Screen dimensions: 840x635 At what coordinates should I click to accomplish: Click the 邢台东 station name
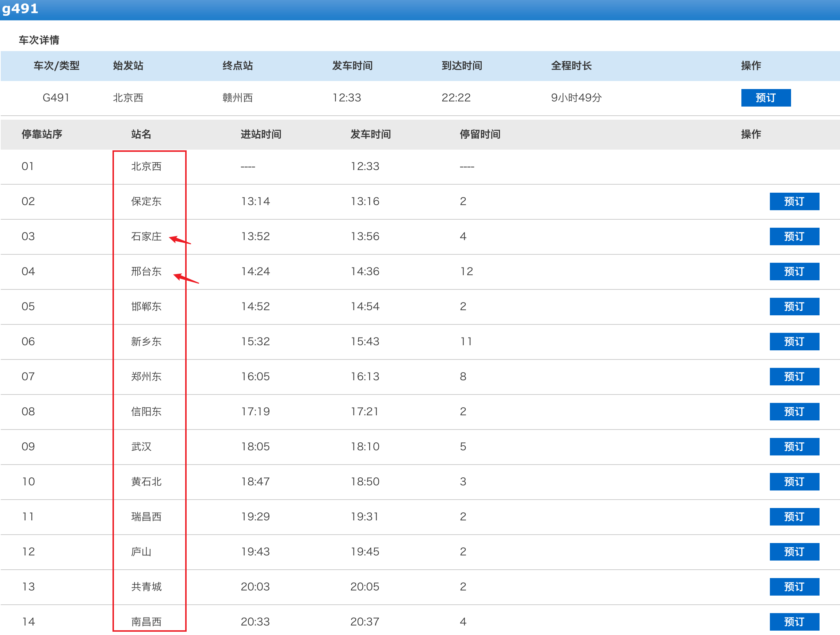146,272
